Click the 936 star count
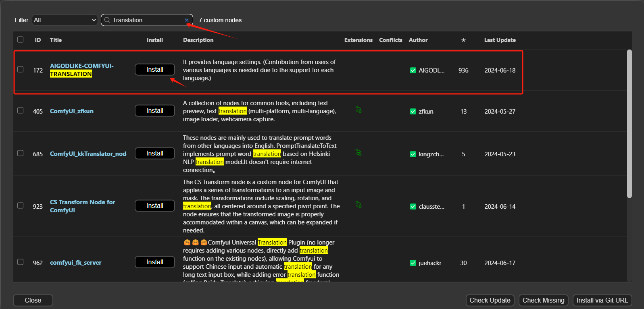644x309 pixels. (x=463, y=71)
